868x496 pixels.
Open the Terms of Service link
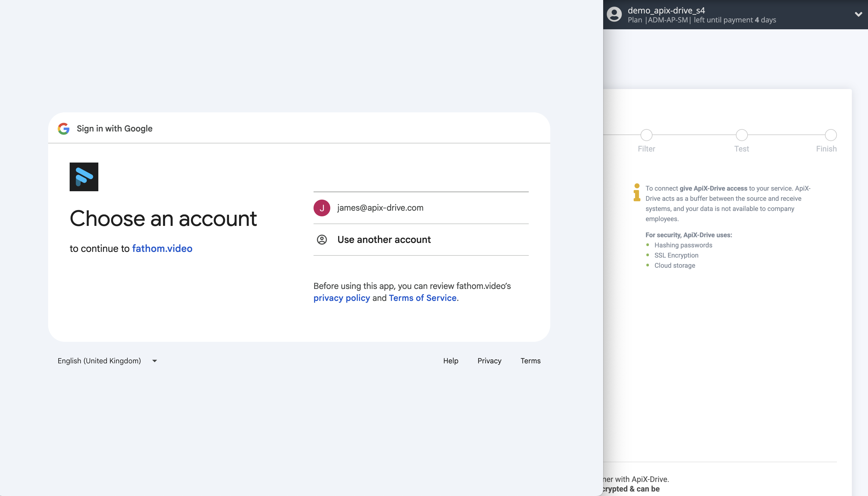423,298
